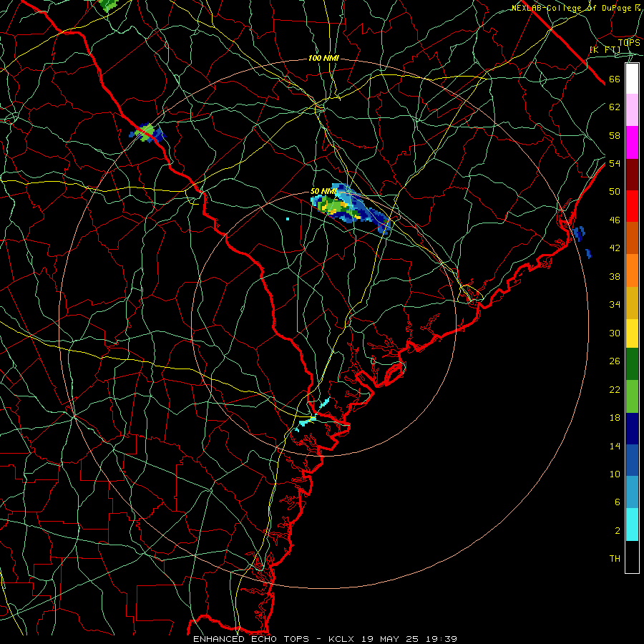Click the '6' legend value

tap(617, 502)
